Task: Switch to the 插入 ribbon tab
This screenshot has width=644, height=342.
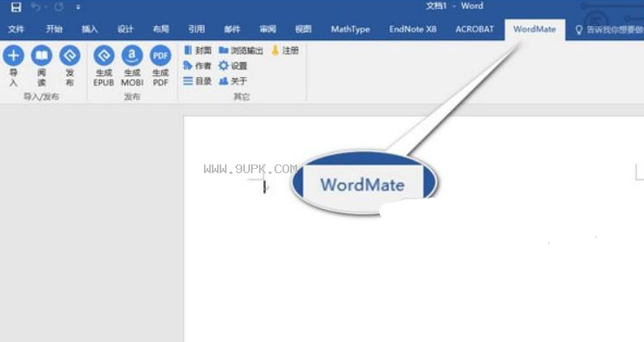Action: 90,29
